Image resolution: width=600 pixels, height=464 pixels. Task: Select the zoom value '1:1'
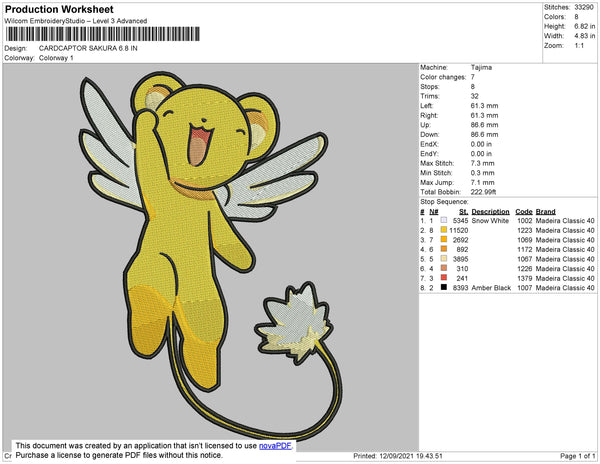click(x=579, y=46)
